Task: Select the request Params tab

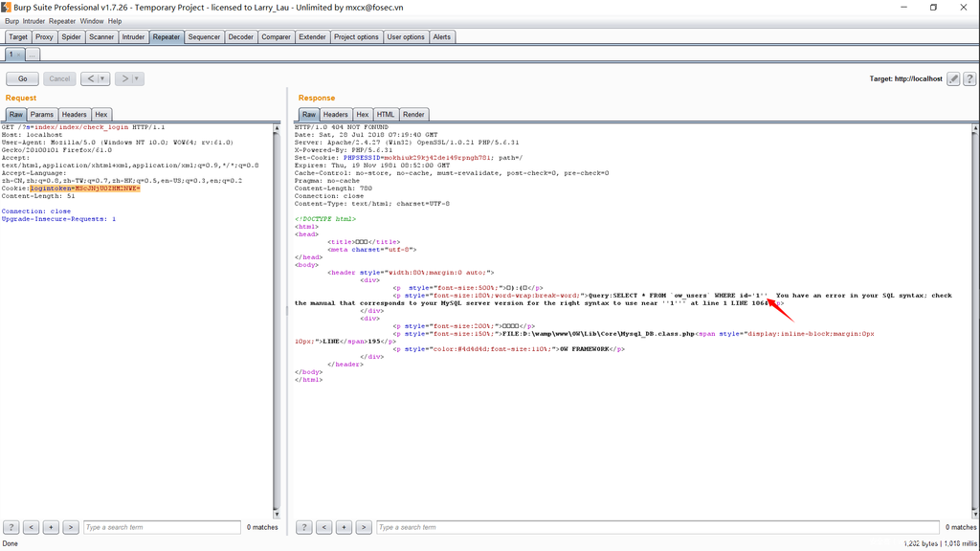Action: (x=42, y=114)
